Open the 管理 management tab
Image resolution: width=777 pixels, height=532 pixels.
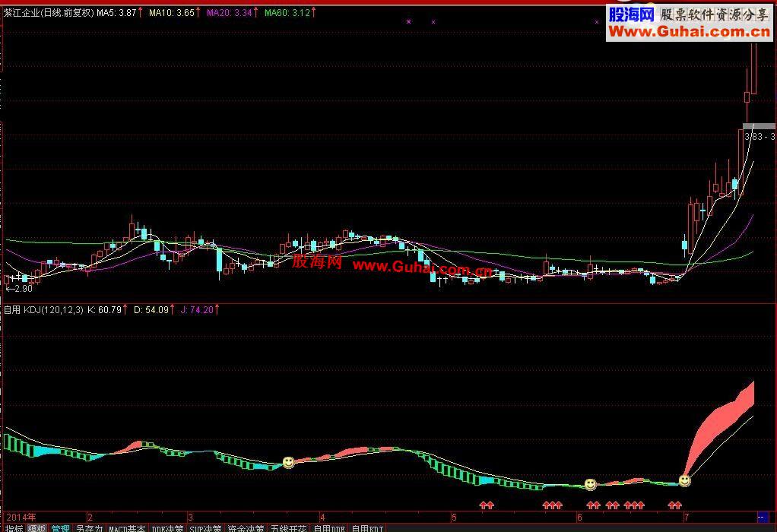pyautogui.click(x=61, y=528)
